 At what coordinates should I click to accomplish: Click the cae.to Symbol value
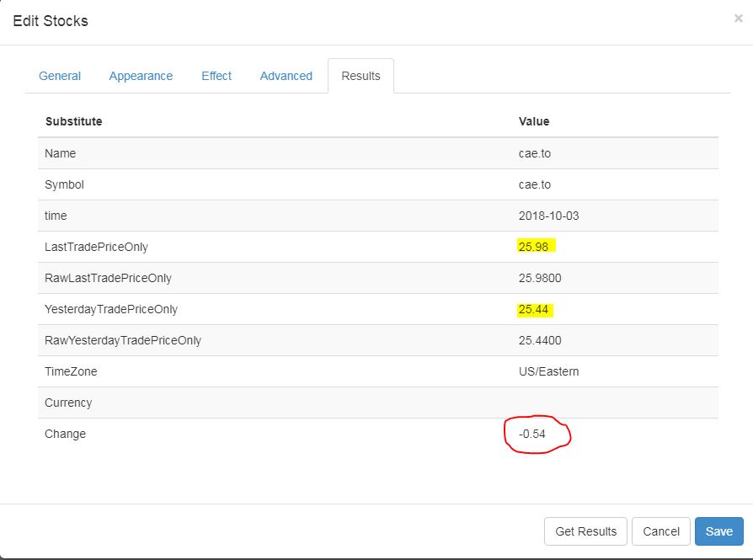535,185
